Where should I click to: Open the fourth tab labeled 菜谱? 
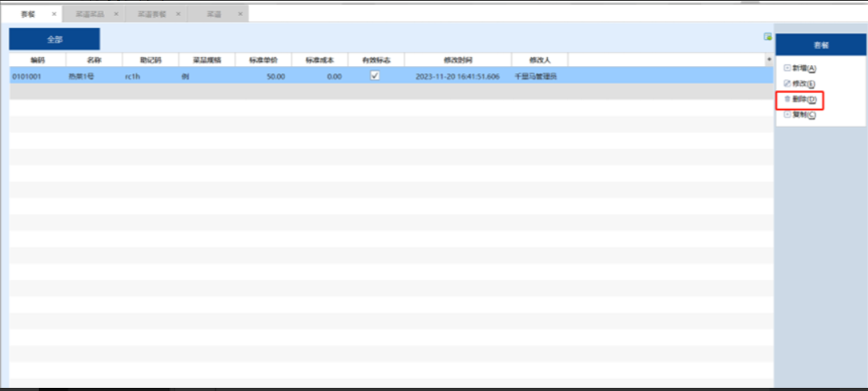pos(214,15)
